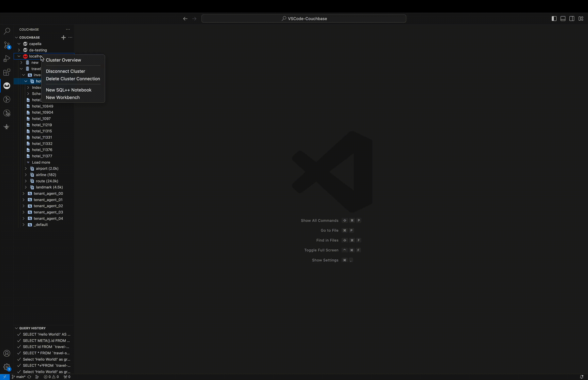
Task: Click the notifications bell in status bar
Action: click(582, 377)
